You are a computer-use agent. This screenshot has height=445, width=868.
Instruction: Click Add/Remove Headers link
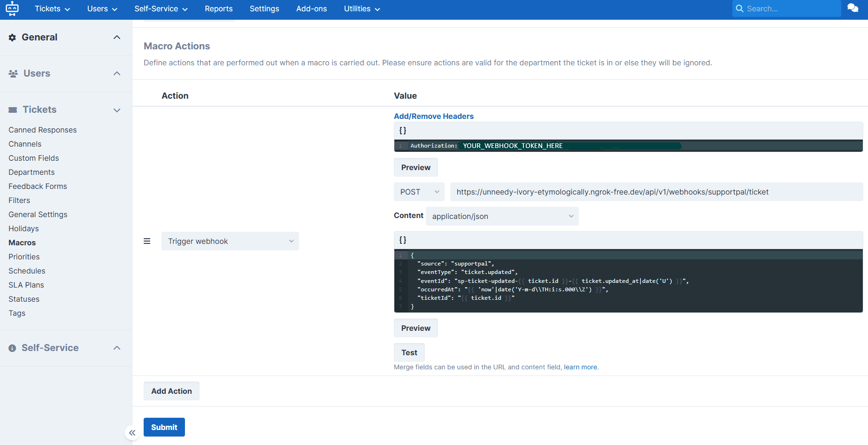tap(434, 116)
